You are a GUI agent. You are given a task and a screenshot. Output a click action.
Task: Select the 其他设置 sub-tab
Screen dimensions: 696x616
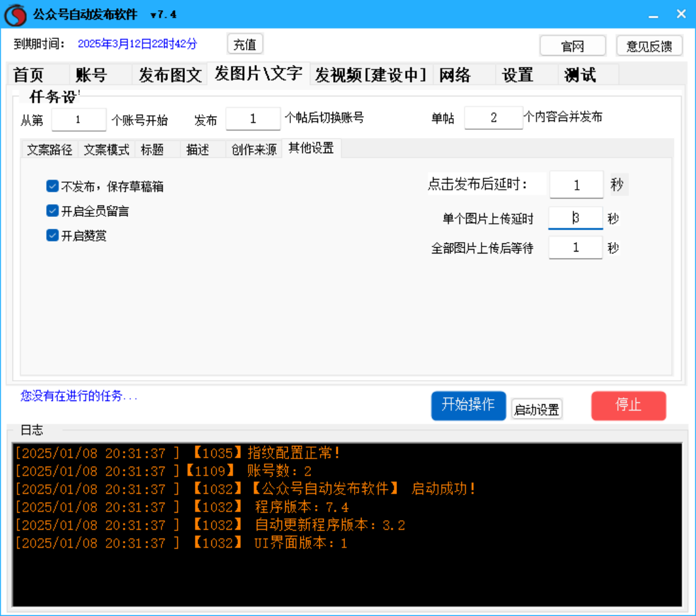[311, 148]
